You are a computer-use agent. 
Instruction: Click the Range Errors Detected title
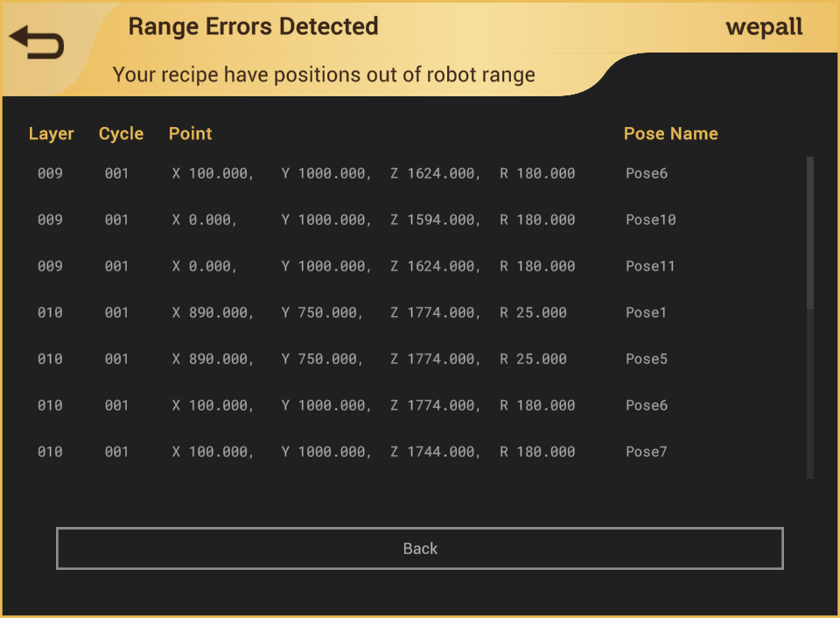tap(253, 26)
